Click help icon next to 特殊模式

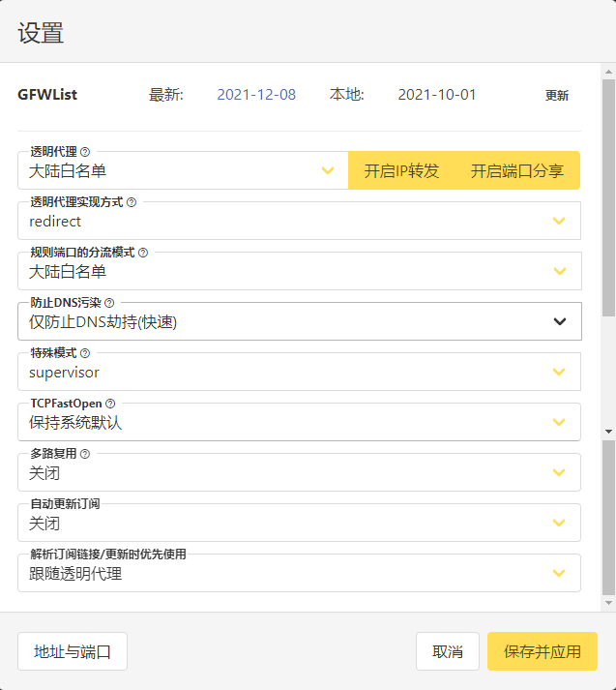pyautogui.click(x=85, y=353)
